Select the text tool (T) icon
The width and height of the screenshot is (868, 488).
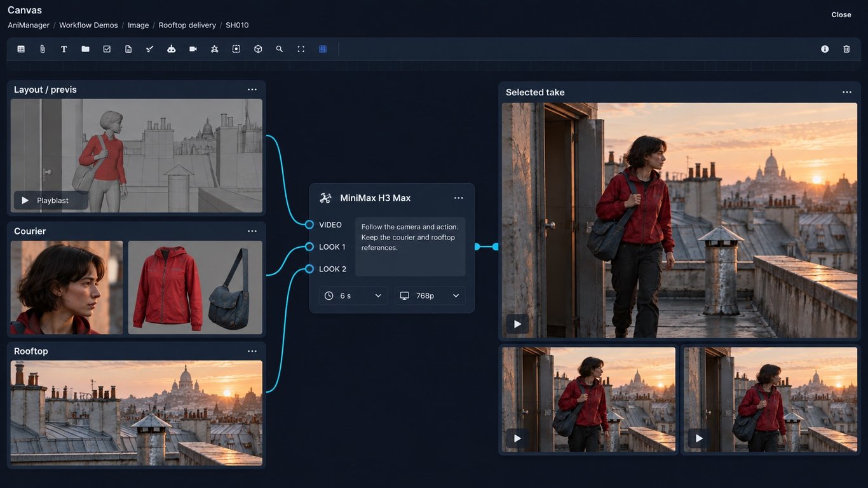click(64, 49)
